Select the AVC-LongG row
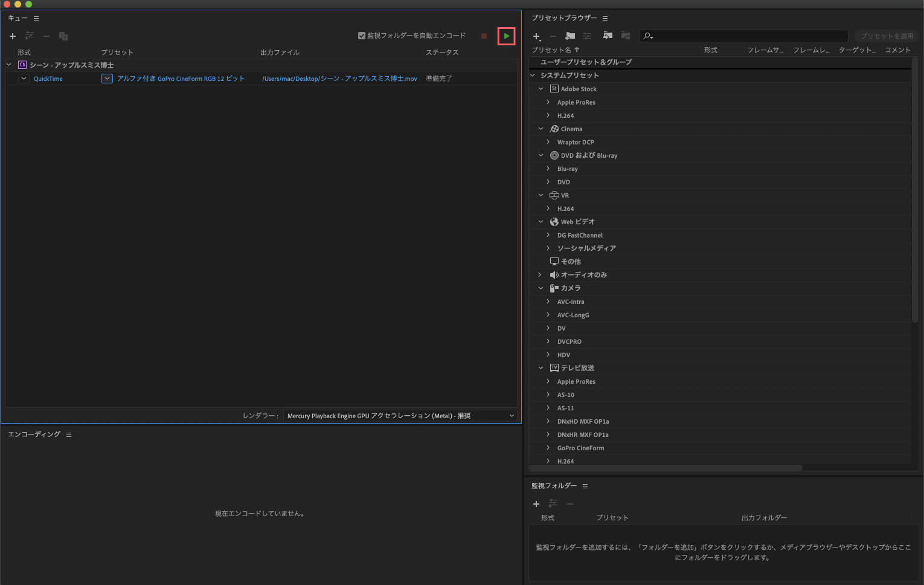Screen dimensions: 924x585 [720, 315]
